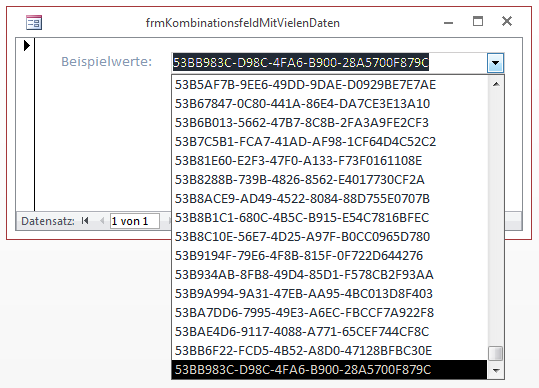539x388 pixels.
Task: Click the record number field '1 von 1'
Action: tap(135, 221)
